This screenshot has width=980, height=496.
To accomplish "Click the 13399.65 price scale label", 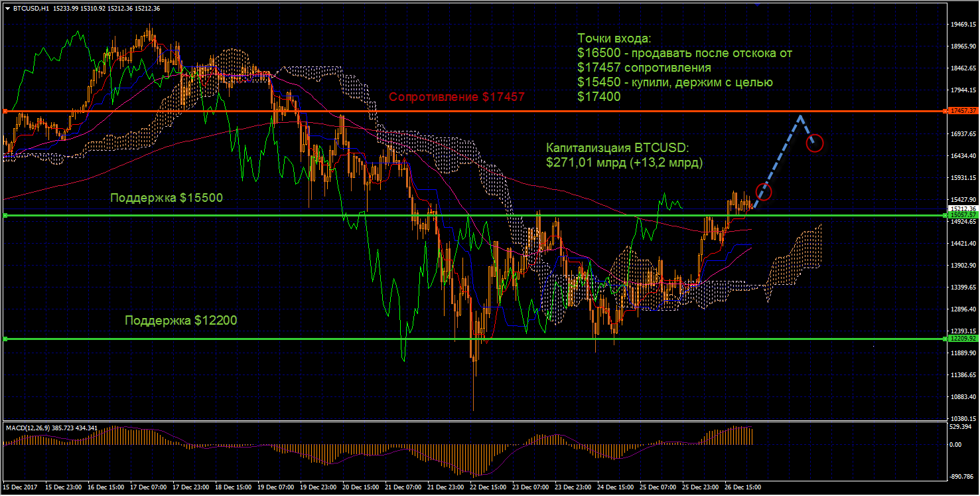I will [963, 288].
